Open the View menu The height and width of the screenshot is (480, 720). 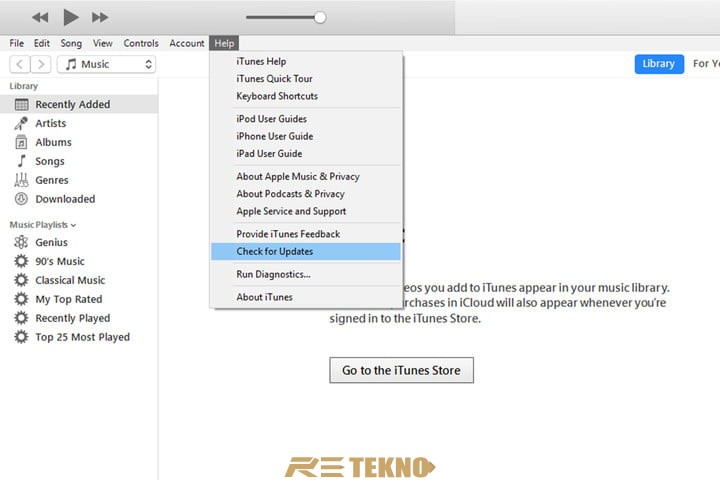point(102,43)
